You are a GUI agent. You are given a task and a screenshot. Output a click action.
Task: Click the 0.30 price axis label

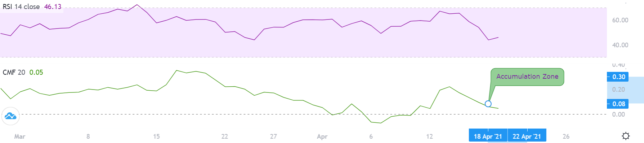coord(618,77)
